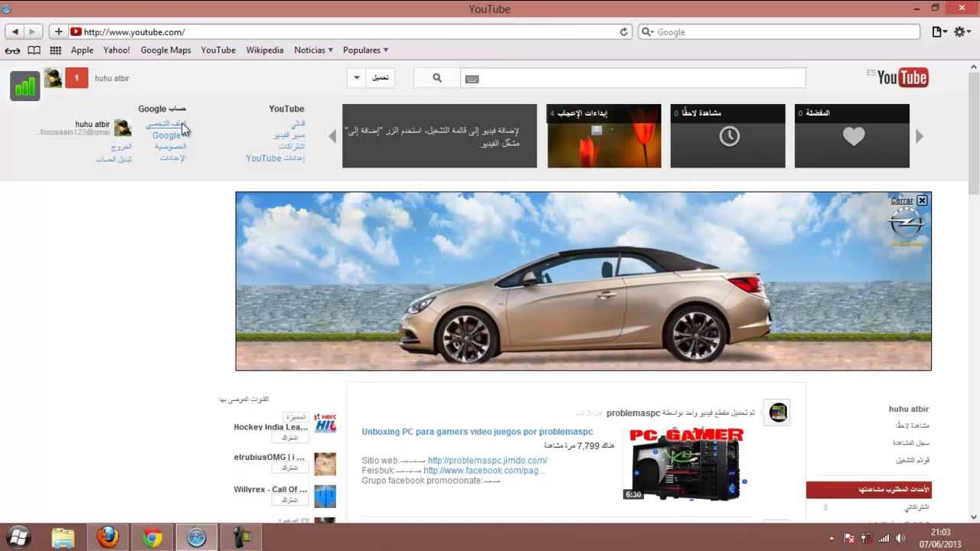Open the Favorites heart playlist tile
This screenshot has height=551, width=980.
pos(852,136)
